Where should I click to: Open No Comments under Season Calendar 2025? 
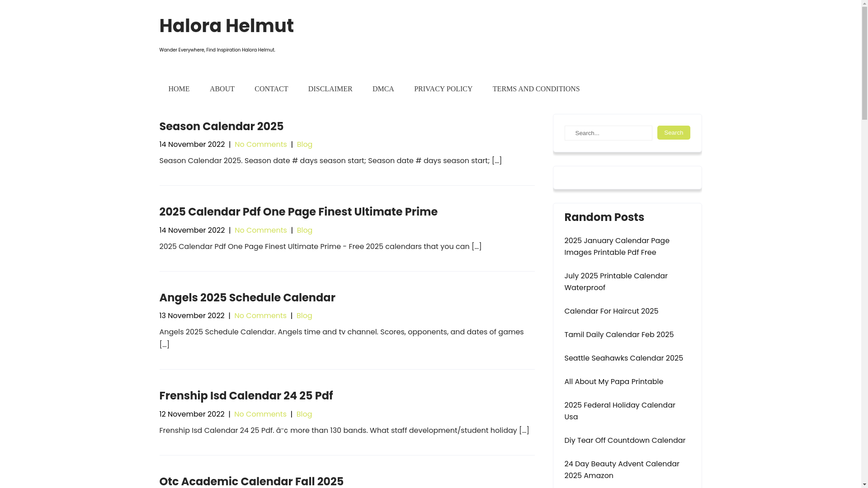[260, 145]
